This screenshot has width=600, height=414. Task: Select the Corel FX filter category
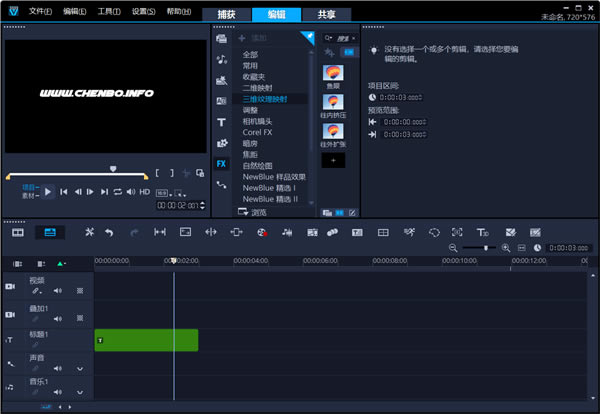click(x=259, y=132)
